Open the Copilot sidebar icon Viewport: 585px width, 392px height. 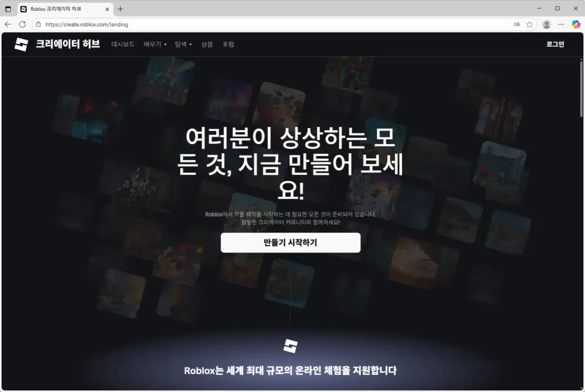(576, 24)
